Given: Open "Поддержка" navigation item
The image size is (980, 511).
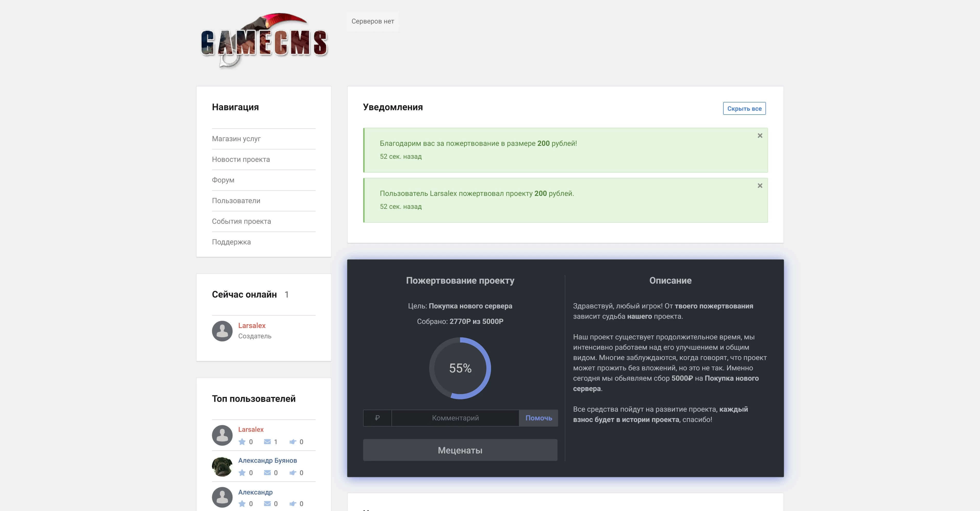Looking at the screenshot, I should pos(231,242).
